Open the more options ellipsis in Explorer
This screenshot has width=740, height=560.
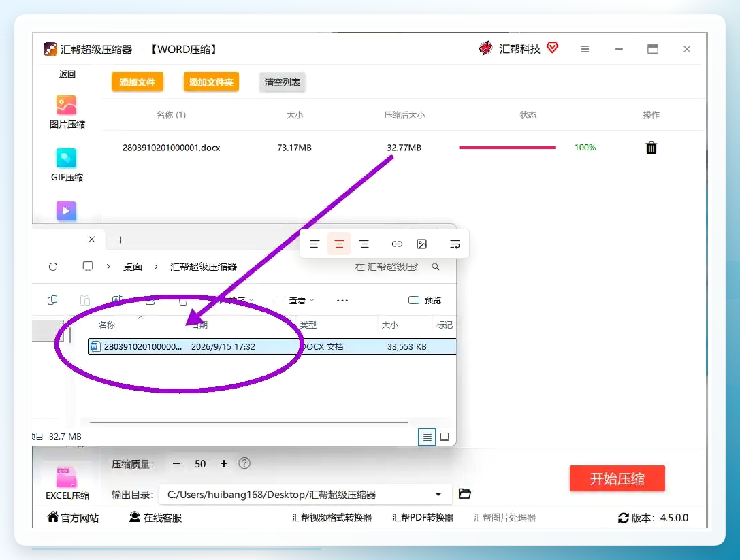(342, 301)
